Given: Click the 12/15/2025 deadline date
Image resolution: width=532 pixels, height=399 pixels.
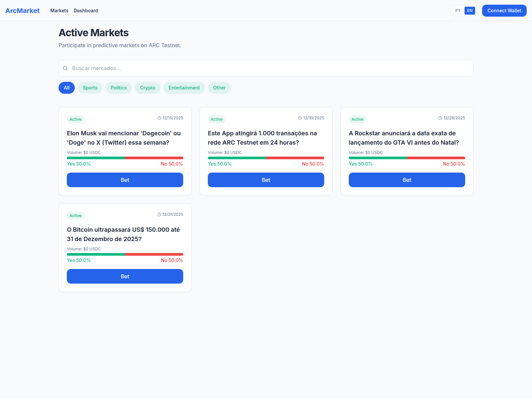Looking at the screenshot, I should tap(173, 118).
